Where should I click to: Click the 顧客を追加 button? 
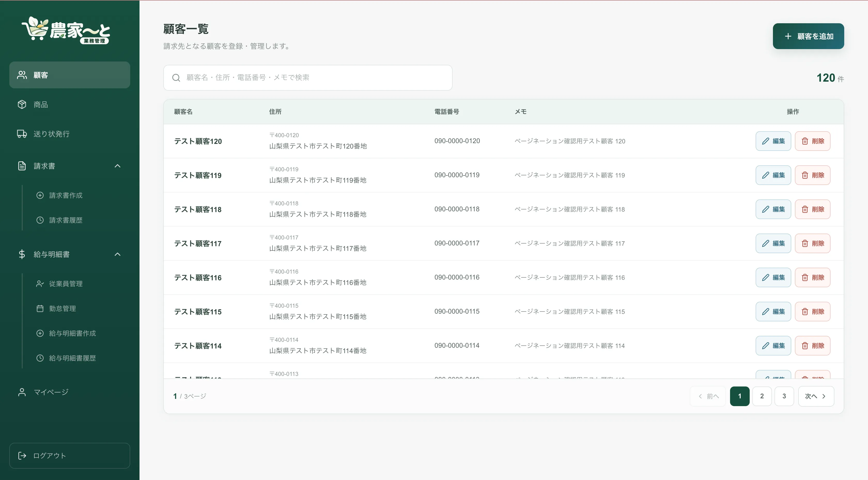(x=808, y=36)
